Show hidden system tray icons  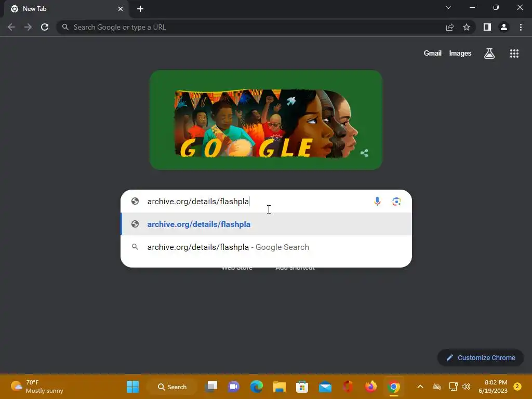420,387
